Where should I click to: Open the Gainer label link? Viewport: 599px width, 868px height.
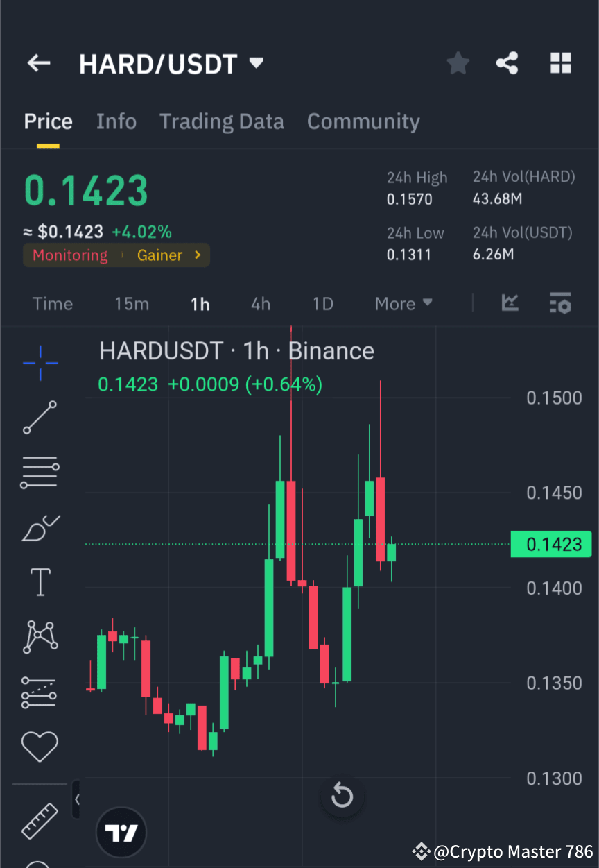(x=159, y=255)
